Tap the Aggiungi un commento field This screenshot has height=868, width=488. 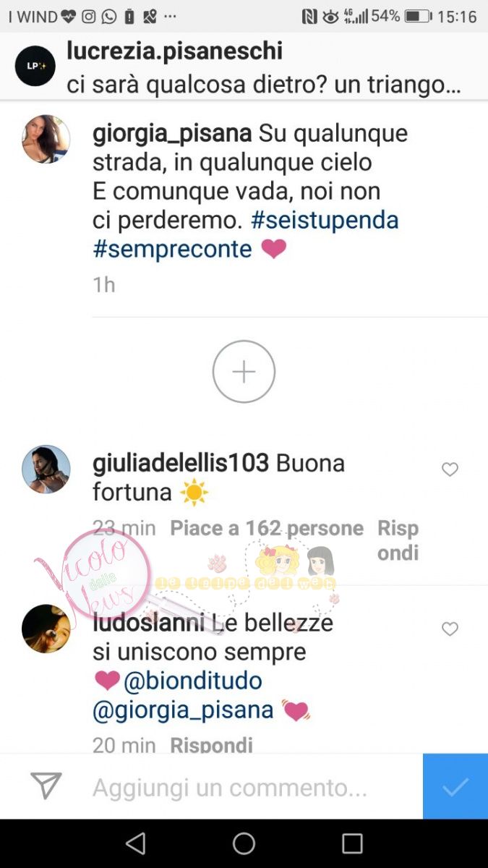click(x=230, y=787)
